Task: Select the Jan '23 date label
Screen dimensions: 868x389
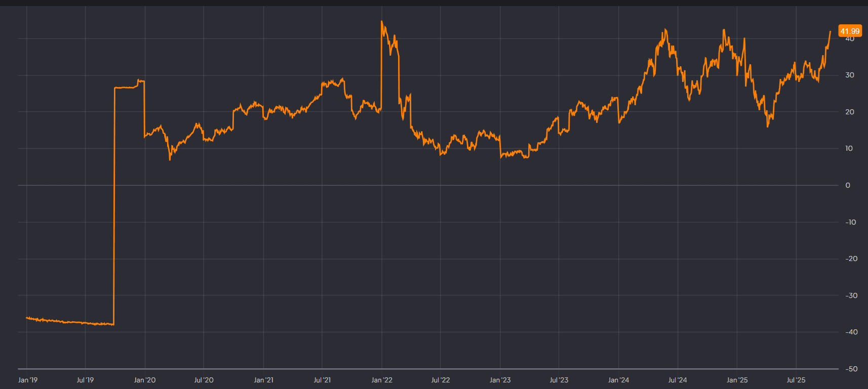Action: point(500,380)
